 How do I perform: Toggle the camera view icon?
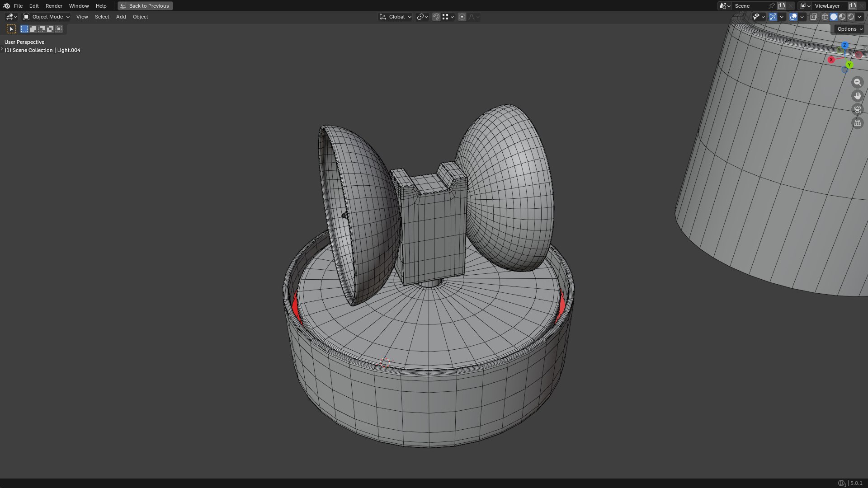857,109
